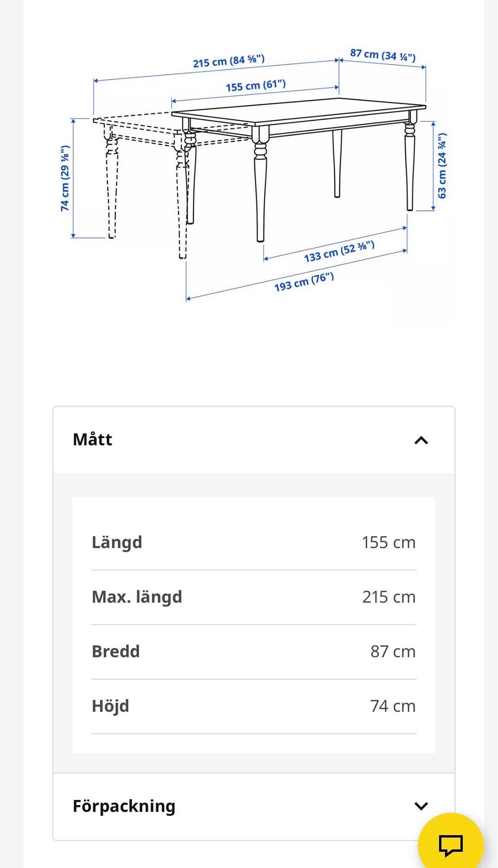The image size is (498, 868).
Task: Expand the Förpackning section chevron
Action: [421, 806]
